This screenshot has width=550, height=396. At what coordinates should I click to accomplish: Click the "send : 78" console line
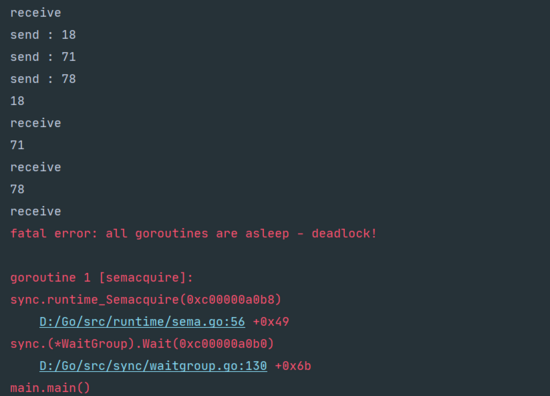43,79
